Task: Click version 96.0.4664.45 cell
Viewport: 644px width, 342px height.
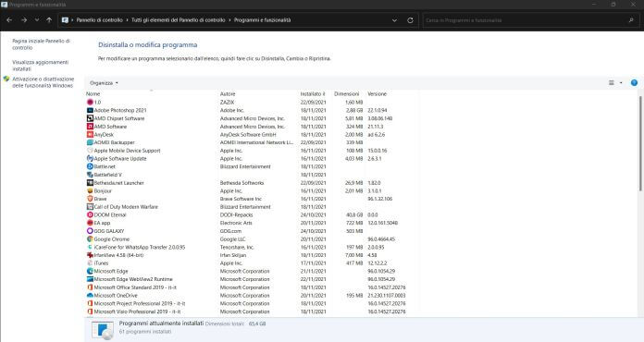Action: [x=381, y=239]
